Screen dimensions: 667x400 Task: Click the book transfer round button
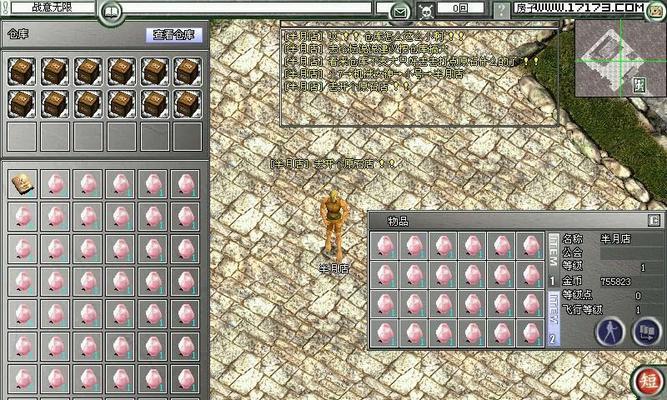pyautogui.click(x=647, y=332)
